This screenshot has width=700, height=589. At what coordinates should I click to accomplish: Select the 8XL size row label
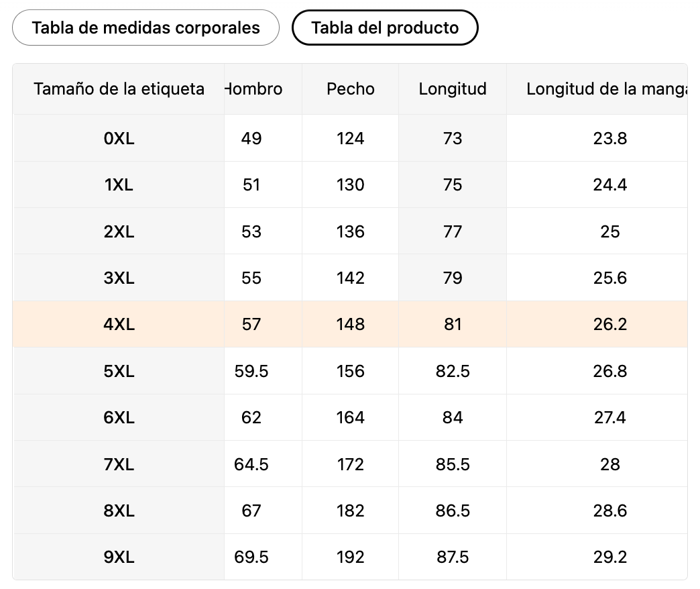coord(119,511)
